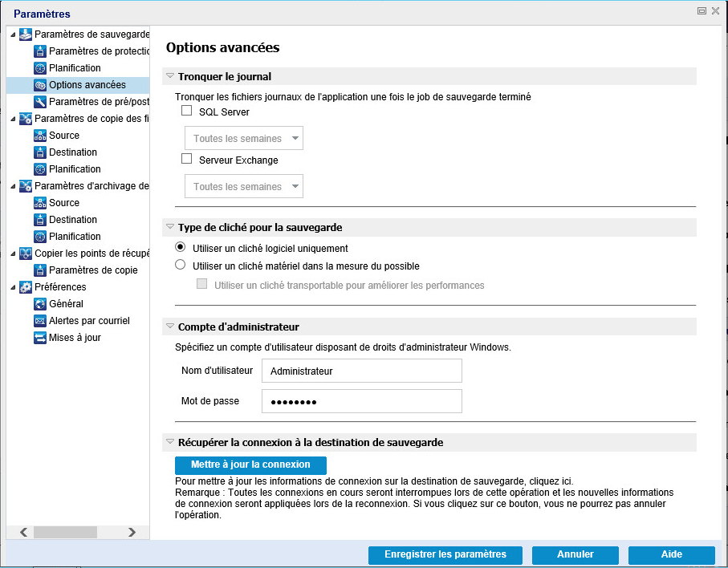Click the Alertes par courriel envelope icon
This screenshot has height=568, width=728.
(40, 321)
